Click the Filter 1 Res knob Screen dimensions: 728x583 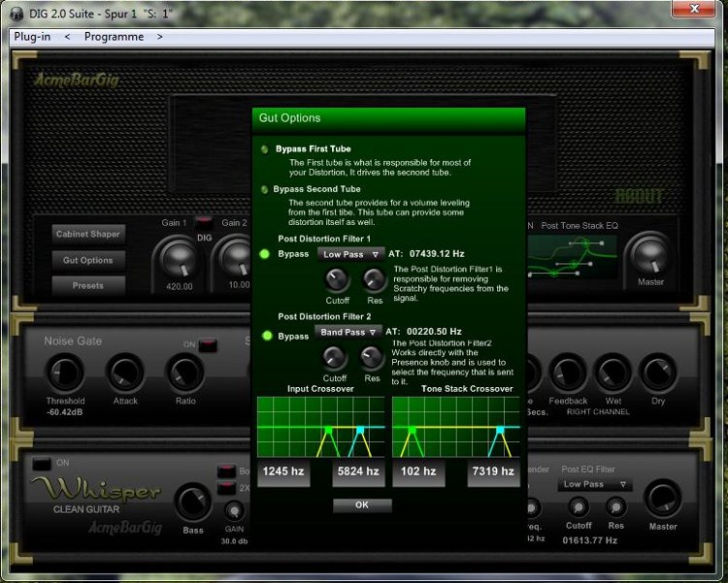click(x=374, y=279)
